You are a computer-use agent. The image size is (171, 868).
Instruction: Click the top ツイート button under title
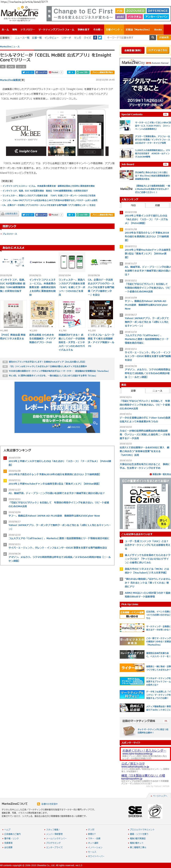pos(28,72)
